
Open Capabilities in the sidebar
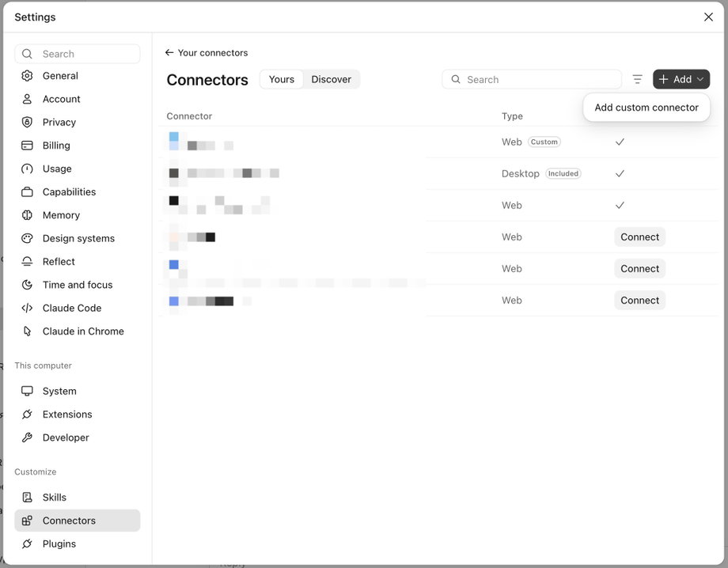pos(77,191)
